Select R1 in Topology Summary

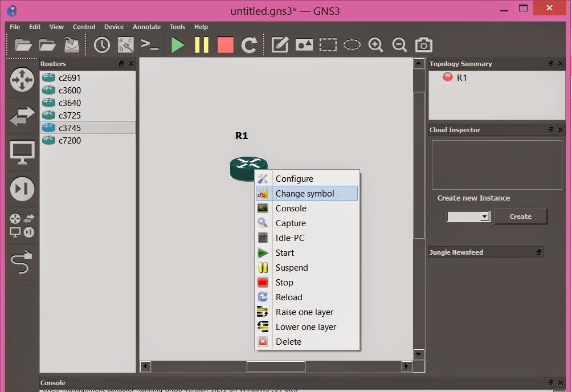click(x=461, y=77)
